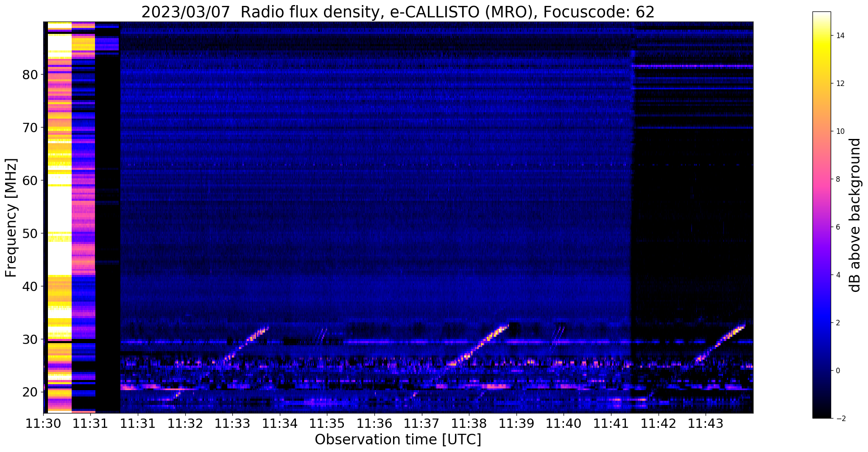Click the 11:34 time tick label
Screen dimensions: 868x452
tap(280, 424)
